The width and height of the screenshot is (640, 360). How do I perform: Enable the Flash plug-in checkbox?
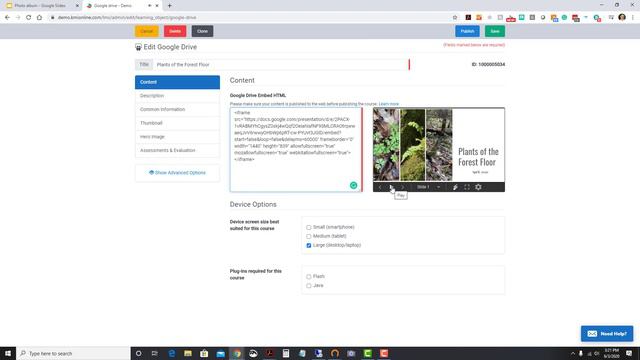[x=309, y=277]
